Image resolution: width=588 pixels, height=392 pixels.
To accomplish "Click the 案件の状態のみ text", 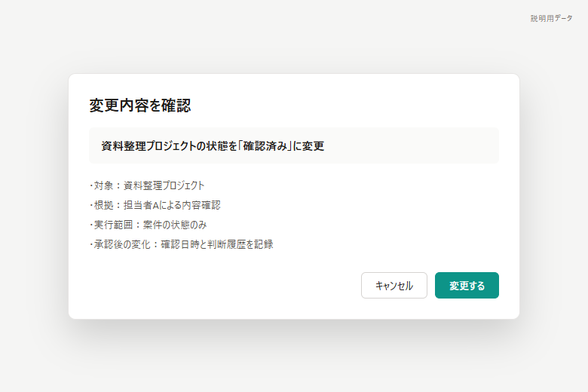I will coord(175,225).
